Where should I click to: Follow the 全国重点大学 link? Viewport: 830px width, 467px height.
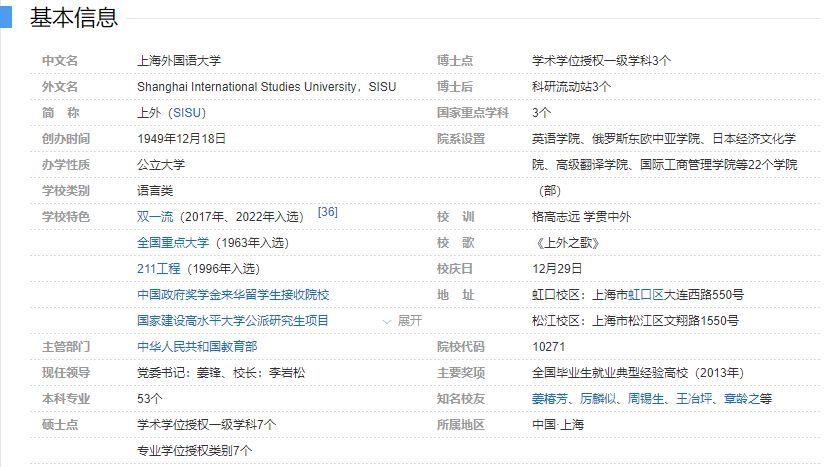[173, 243]
